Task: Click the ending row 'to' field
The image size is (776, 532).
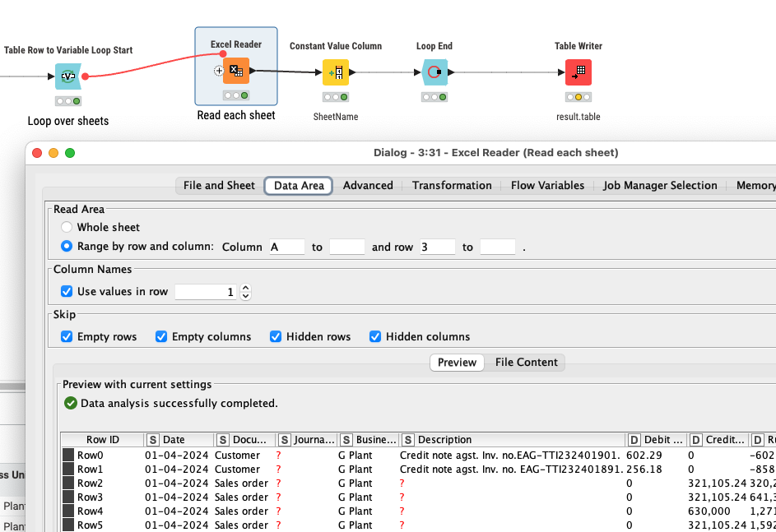Action: tap(498, 247)
